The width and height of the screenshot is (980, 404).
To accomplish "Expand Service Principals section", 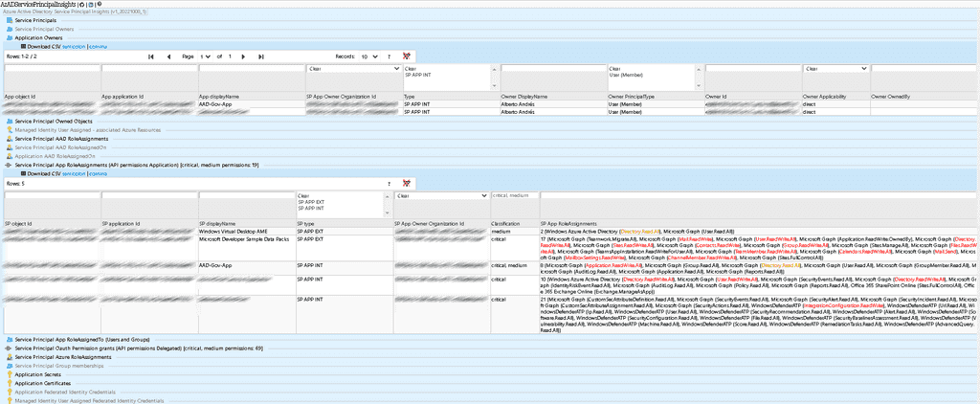I will [x=35, y=21].
